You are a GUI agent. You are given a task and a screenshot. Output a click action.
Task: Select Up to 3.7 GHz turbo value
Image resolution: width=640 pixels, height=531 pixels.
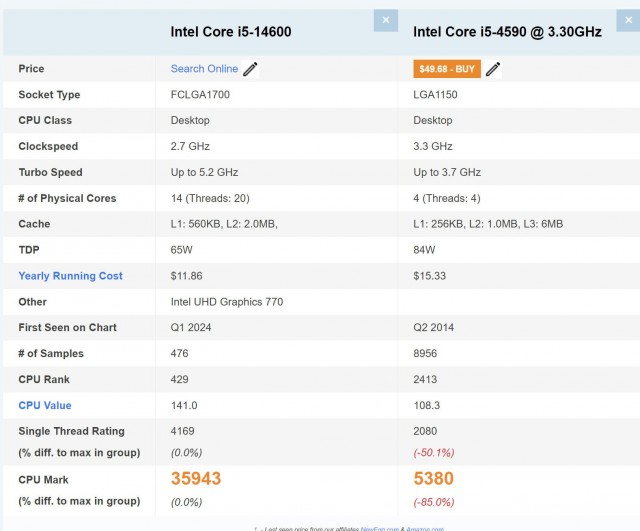click(447, 172)
